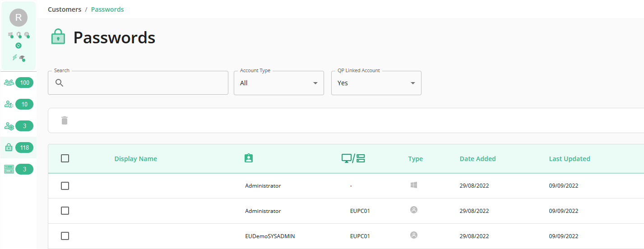Image resolution: width=644 pixels, height=249 pixels.
Task: Open the Account Type dropdown
Action: click(279, 83)
